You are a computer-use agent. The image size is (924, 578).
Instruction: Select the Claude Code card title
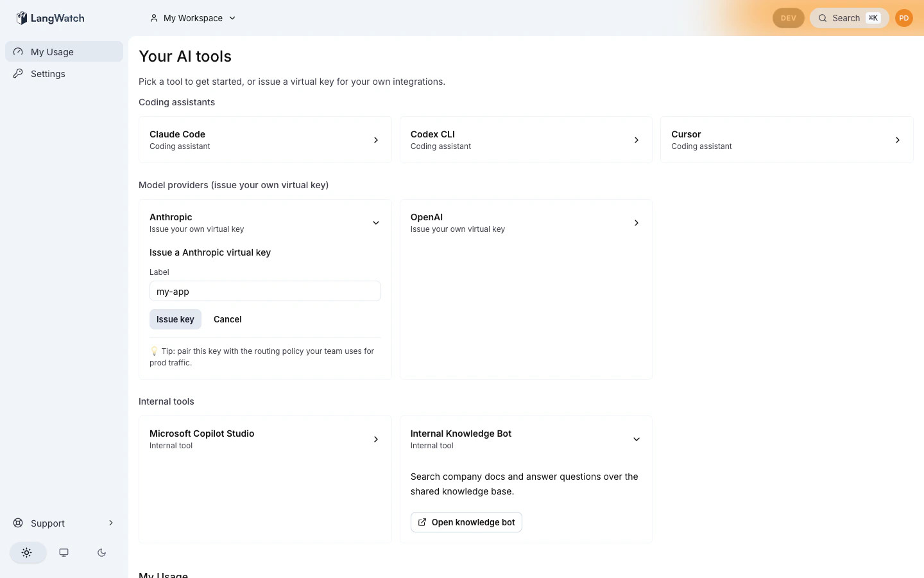177,134
